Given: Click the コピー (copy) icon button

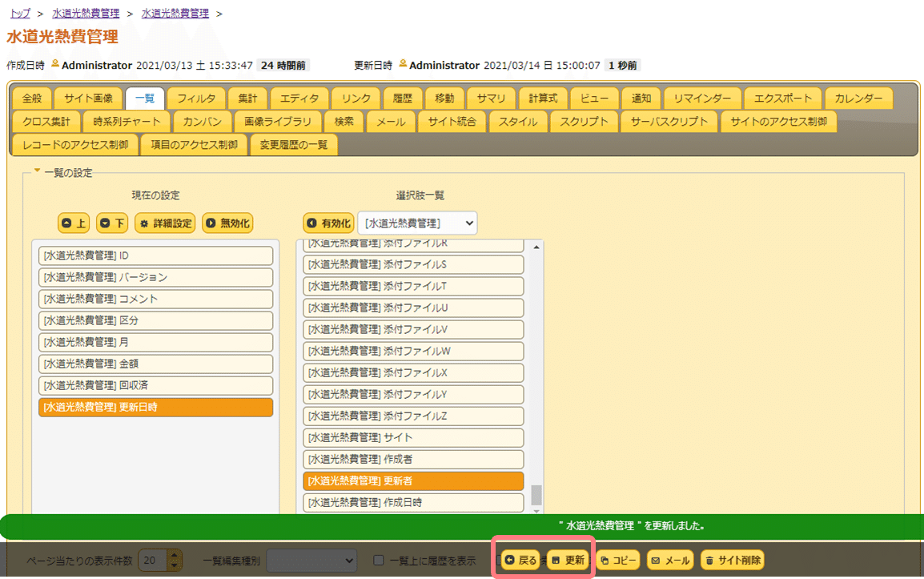Looking at the screenshot, I should pyautogui.click(x=617, y=558).
